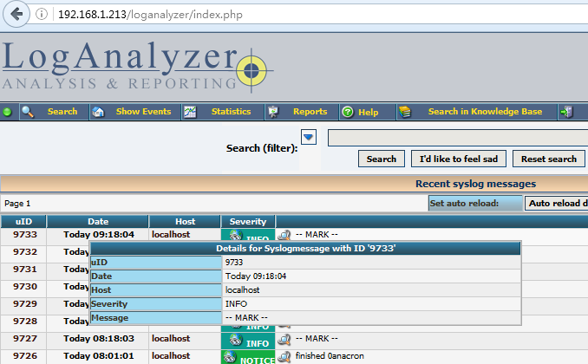Click date Today 08:18:03 in row 9727
The image size is (588, 364).
coord(99,339)
